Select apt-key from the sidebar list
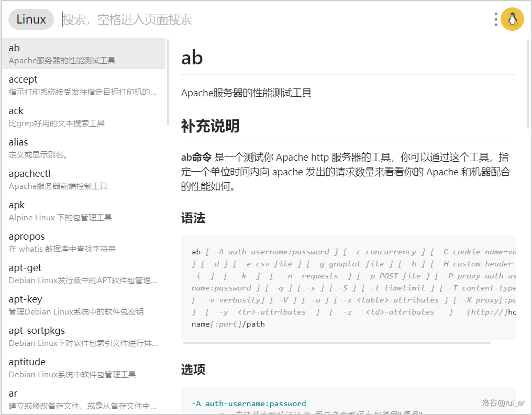Screen dimensions: 532x415 (x=84, y=305)
